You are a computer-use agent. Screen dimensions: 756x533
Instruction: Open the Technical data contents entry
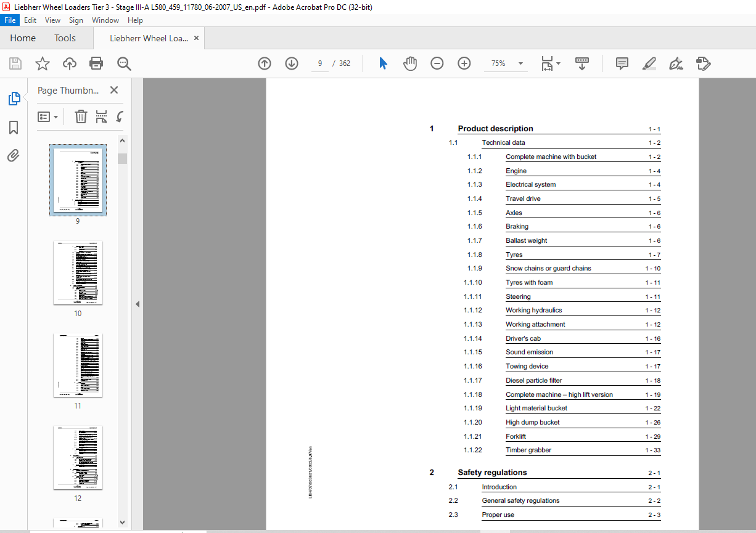(x=503, y=143)
